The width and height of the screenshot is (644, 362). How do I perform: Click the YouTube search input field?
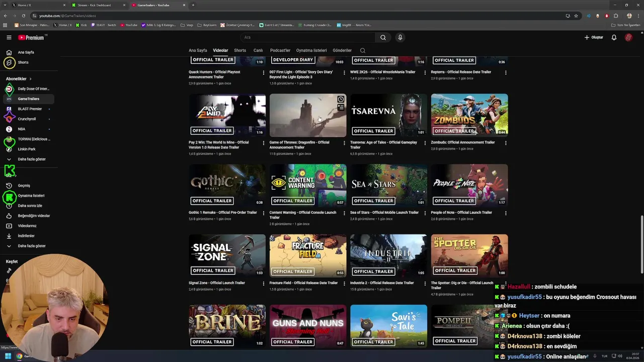(307, 37)
